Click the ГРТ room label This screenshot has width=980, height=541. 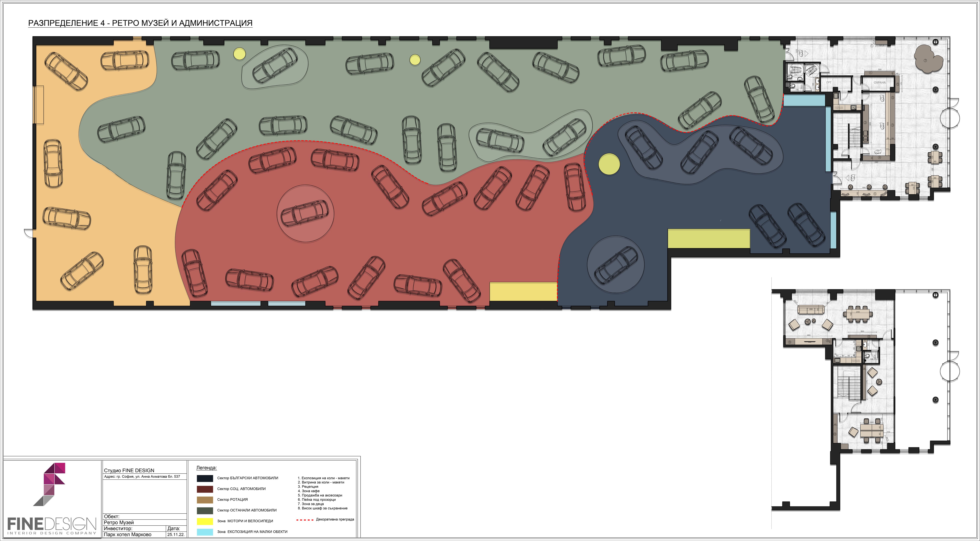829,83
